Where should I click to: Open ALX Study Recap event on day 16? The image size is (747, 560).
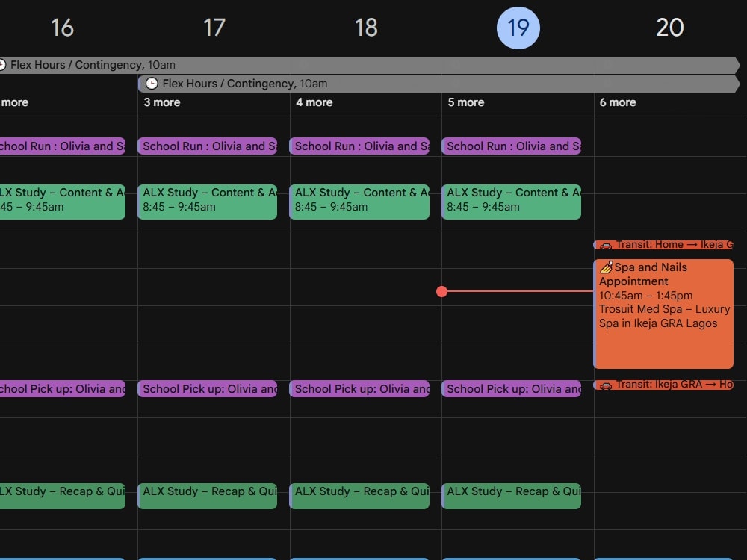[x=63, y=497]
